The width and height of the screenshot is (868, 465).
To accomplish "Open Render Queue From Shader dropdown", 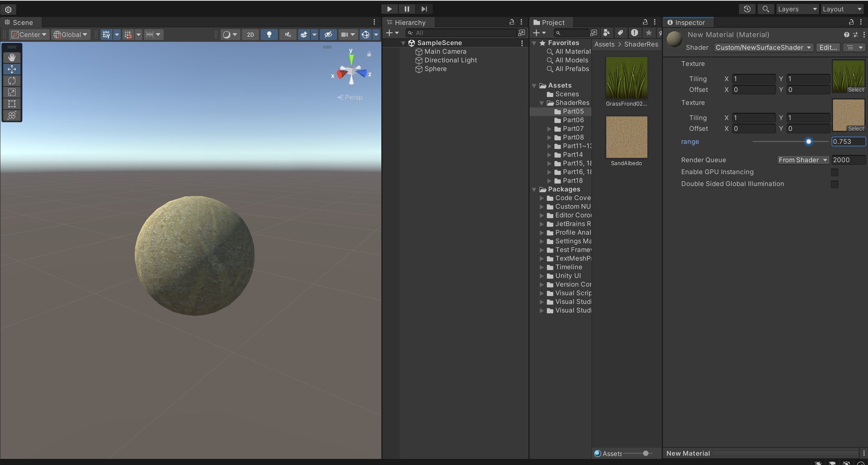I will (x=802, y=160).
